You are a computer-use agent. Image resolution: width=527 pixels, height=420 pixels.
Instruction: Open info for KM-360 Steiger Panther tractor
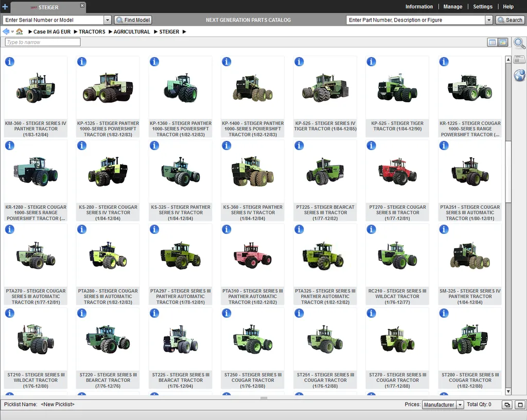[x=10, y=62]
